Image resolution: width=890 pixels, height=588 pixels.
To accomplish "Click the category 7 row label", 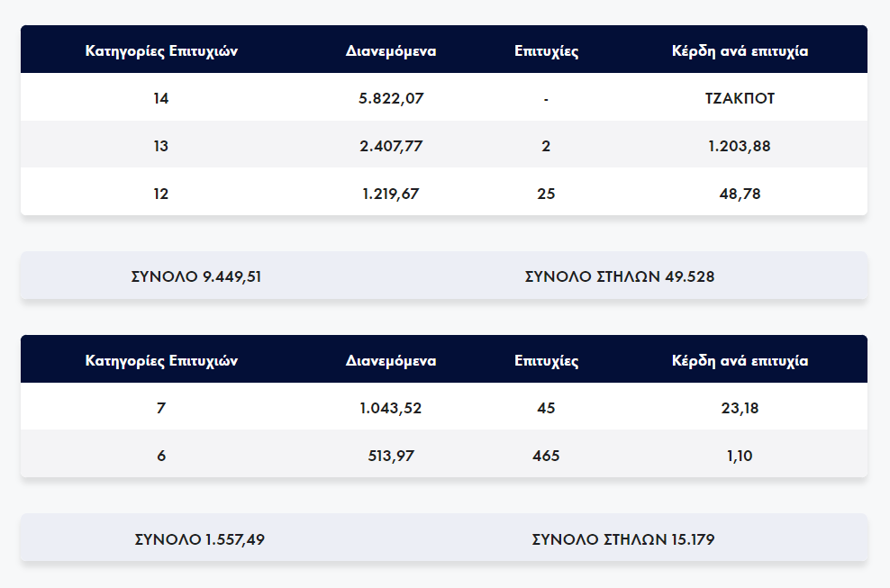I will click(x=161, y=408).
